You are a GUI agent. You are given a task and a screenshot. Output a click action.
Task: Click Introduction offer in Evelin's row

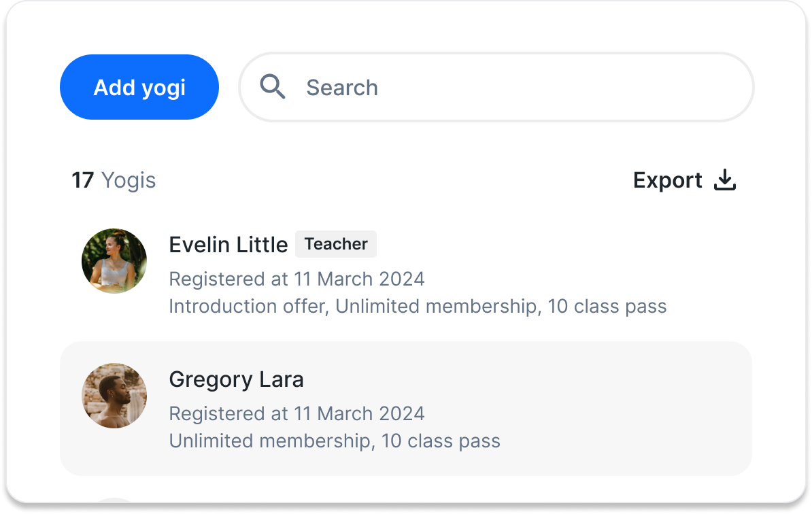tap(248, 306)
